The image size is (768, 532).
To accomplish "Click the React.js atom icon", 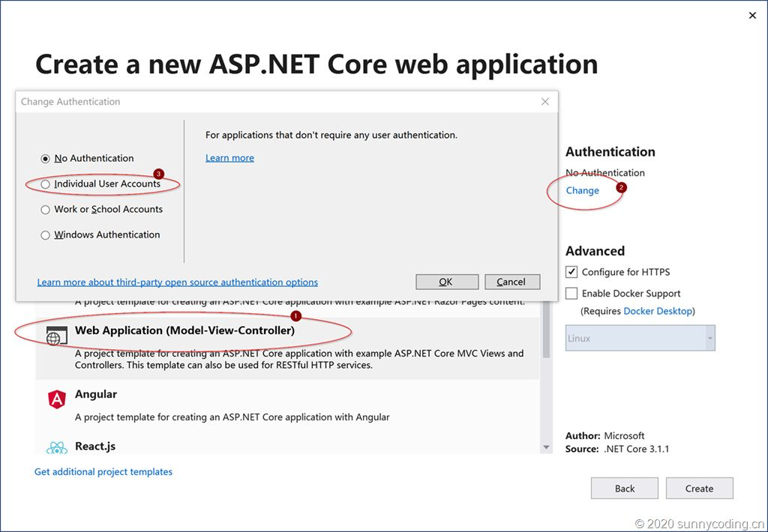I will [57, 448].
